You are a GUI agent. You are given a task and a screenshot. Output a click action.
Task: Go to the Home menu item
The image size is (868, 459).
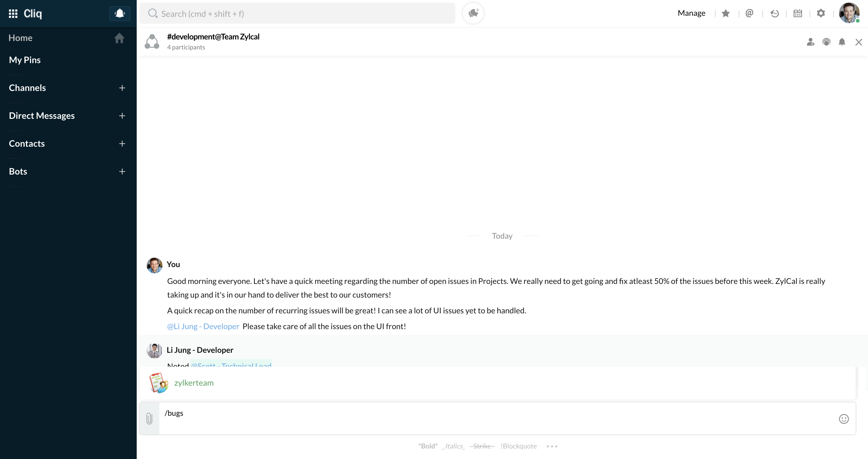point(21,38)
